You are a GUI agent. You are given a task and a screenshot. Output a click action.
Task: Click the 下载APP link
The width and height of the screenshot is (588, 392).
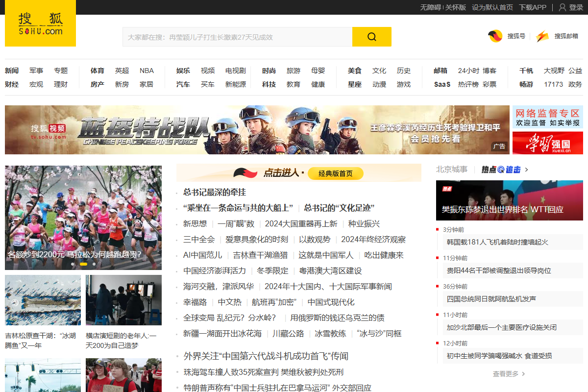533,7
